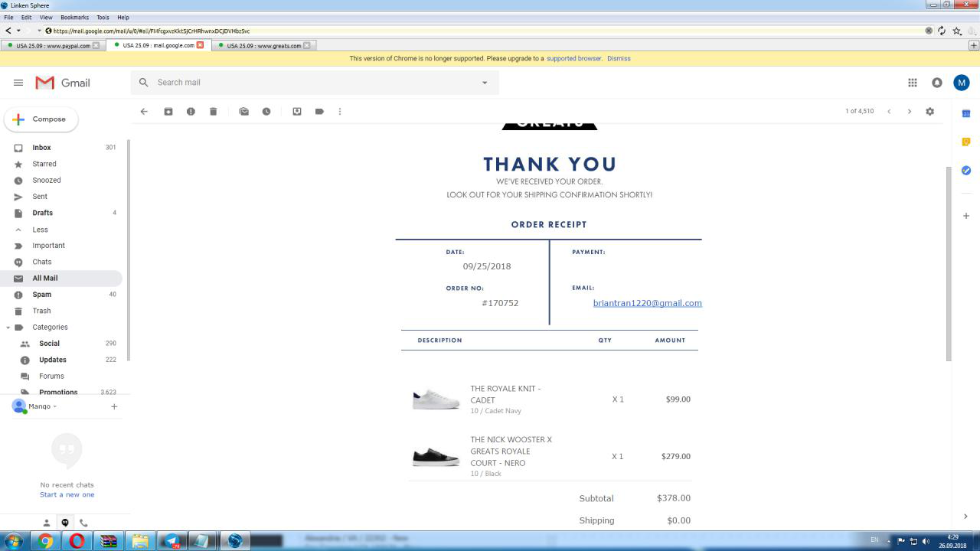Open account avatar M
The width and height of the screenshot is (980, 551).
click(962, 83)
